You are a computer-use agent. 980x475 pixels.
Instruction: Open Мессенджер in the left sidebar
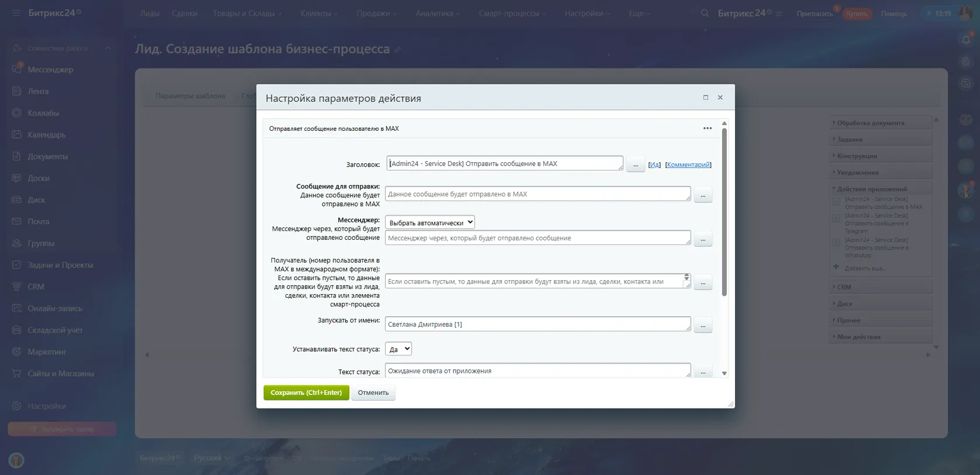(x=50, y=69)
